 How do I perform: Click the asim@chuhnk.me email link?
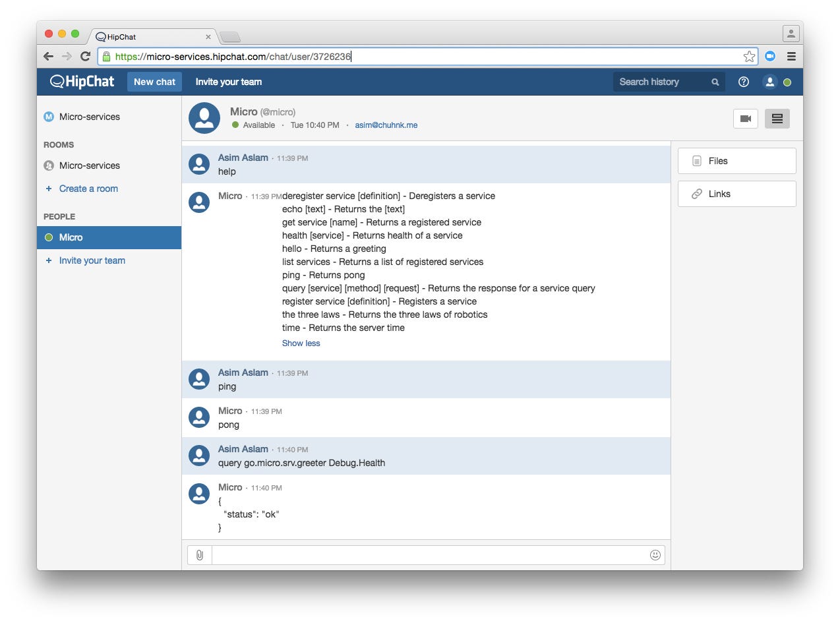coord(386,125)
